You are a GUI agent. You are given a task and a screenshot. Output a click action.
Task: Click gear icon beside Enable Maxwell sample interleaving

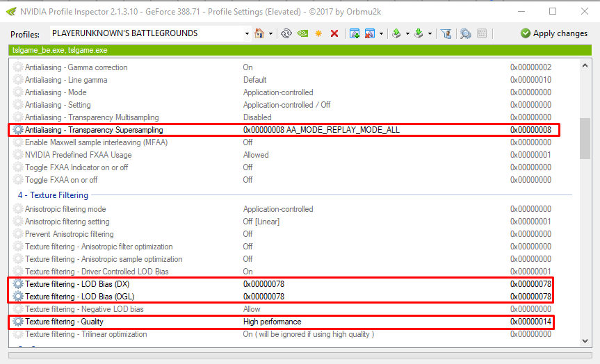18,142
